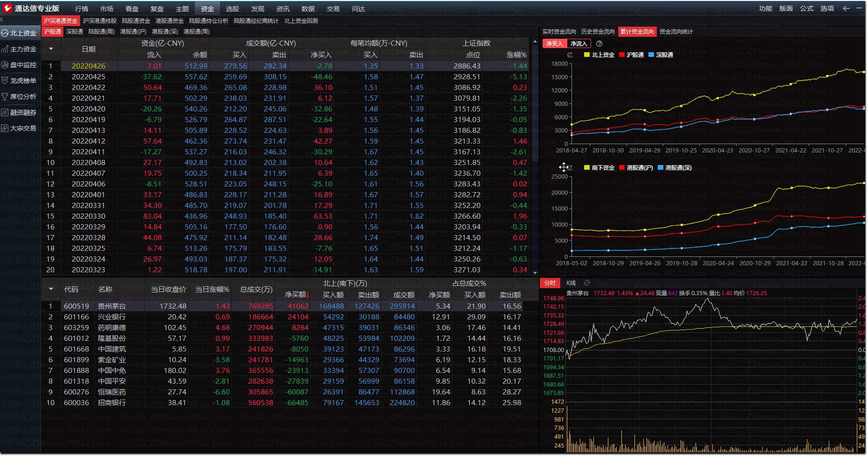Select the 20220426 date row
868x456 pixels.
pyautogui.click(x=286, y=66)
